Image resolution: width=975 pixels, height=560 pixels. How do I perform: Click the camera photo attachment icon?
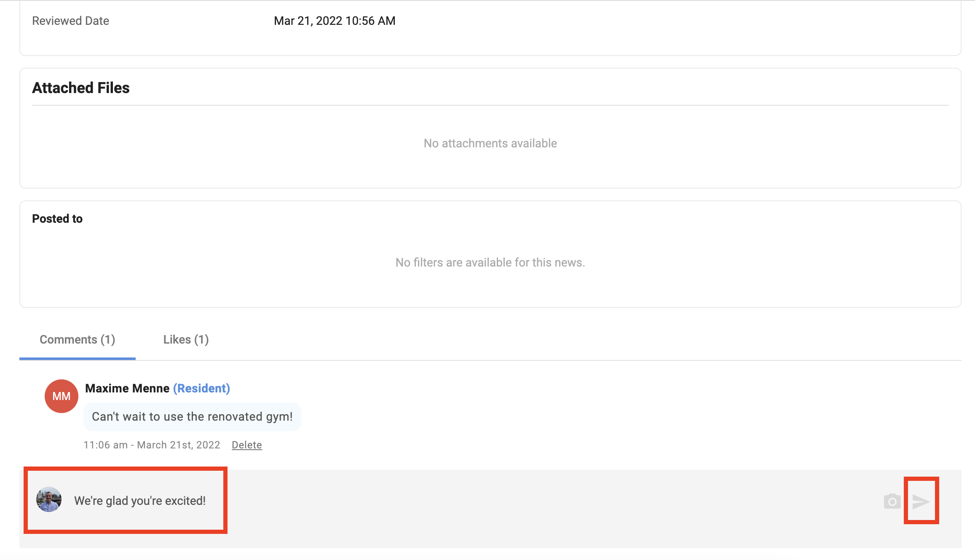(892, 501)
